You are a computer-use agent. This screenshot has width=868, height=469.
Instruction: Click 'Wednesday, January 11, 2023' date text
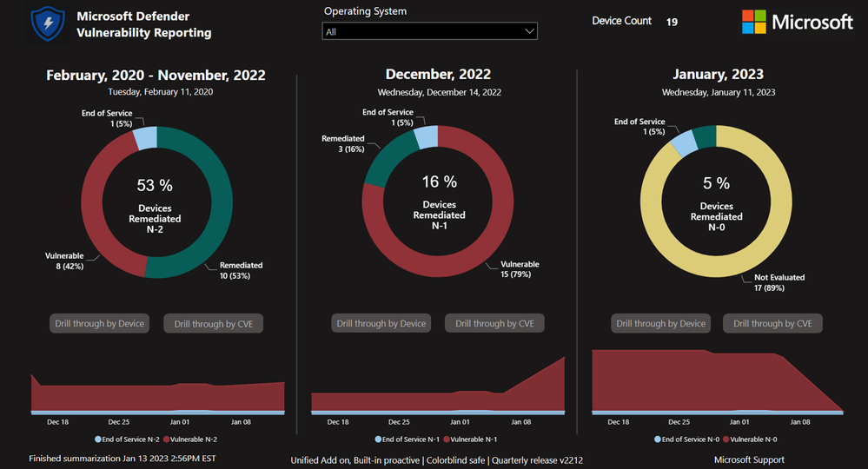(719, 92)
